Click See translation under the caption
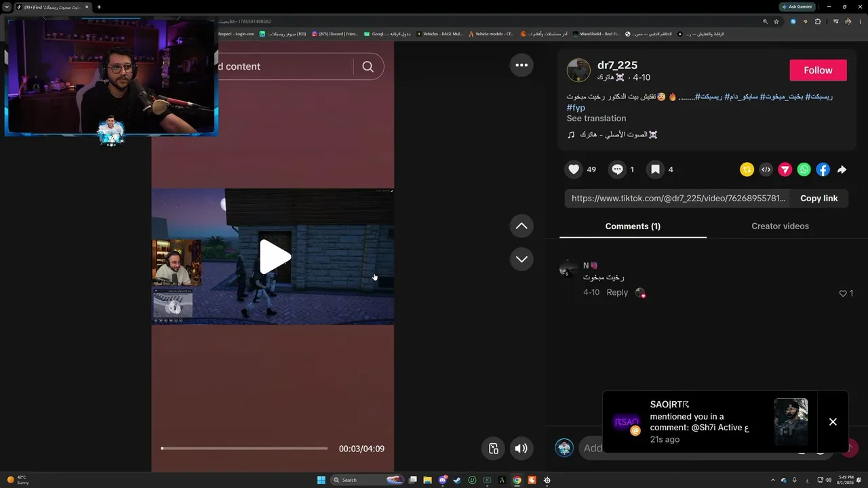Screen dimensions: 868x488 coord(596,119)
